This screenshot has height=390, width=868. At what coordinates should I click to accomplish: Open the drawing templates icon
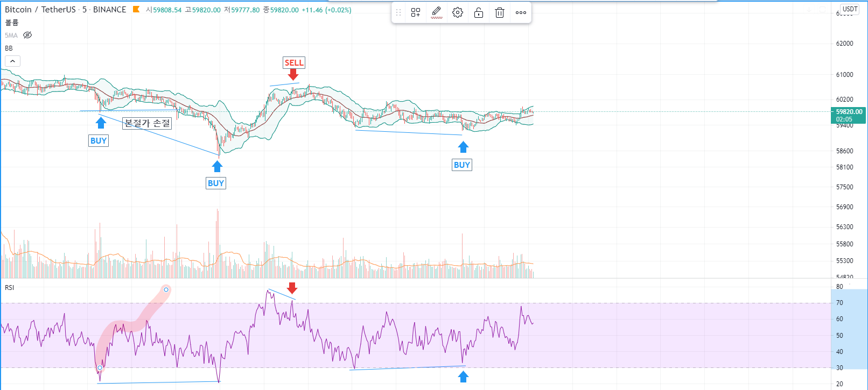[x=416, y=13]
